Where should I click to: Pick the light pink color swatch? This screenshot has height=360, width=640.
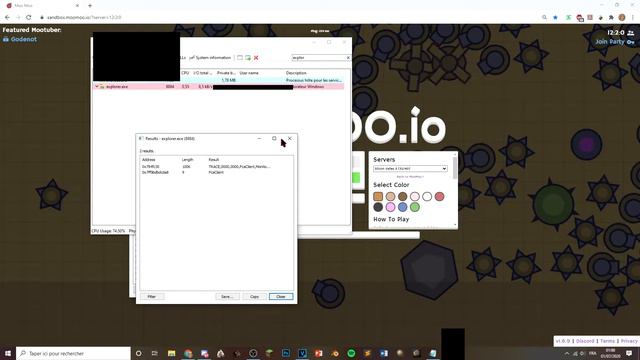coord(415,196)
